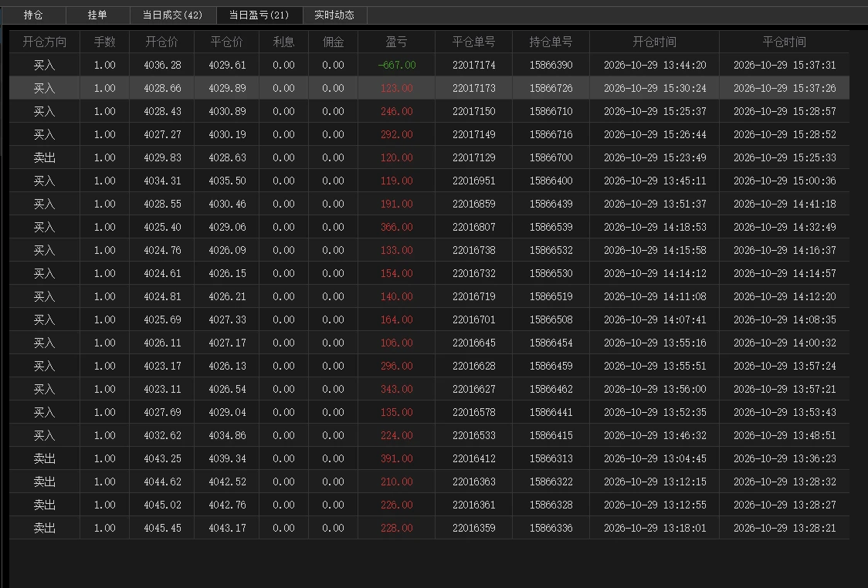Viewport: 868px width, 588px height.
Task: Select close price 4034.86
Action: (227, 436)
